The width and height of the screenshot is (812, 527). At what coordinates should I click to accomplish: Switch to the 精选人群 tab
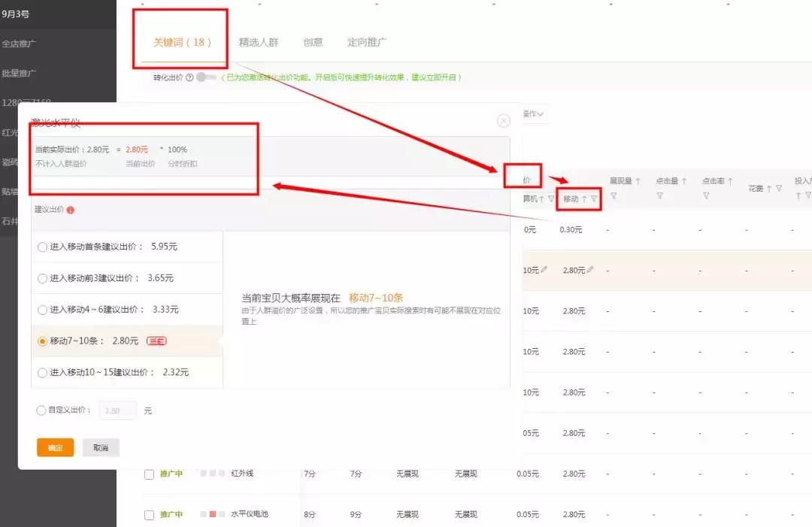pos(258,43)
